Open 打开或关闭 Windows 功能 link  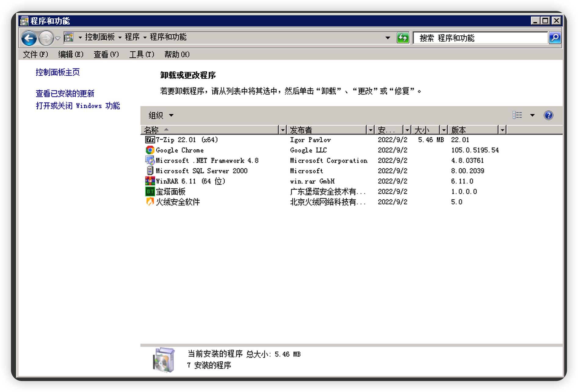click(x=78, y=106)
